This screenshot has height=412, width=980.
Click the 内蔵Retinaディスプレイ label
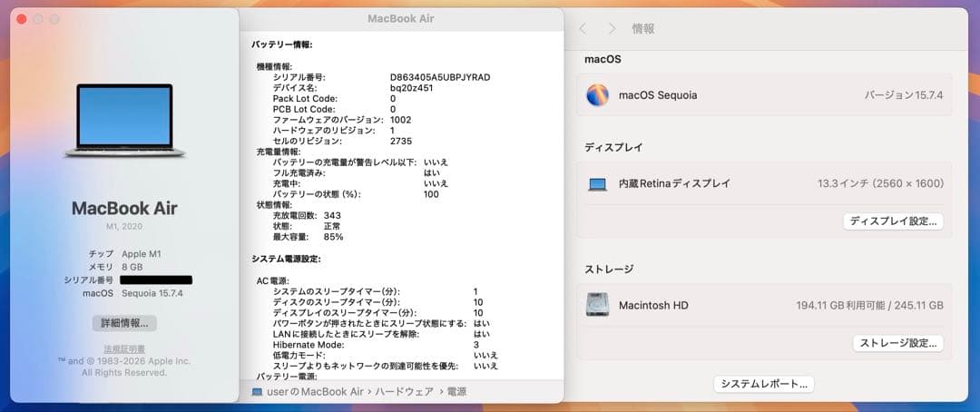click(x=674, y=184)
